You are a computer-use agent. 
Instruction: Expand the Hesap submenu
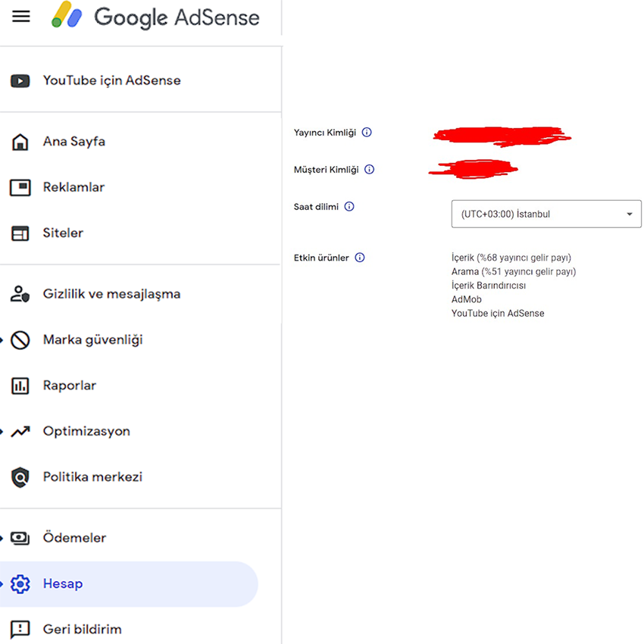tap(2, 584)
